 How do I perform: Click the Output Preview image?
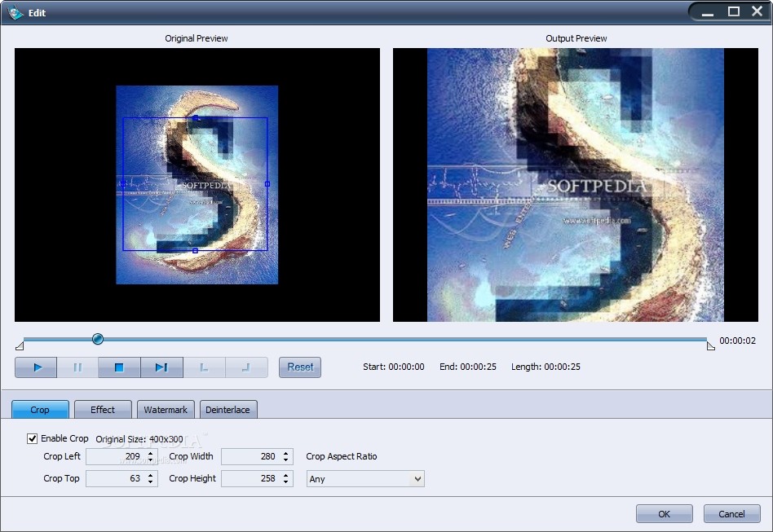coord(576,185)
